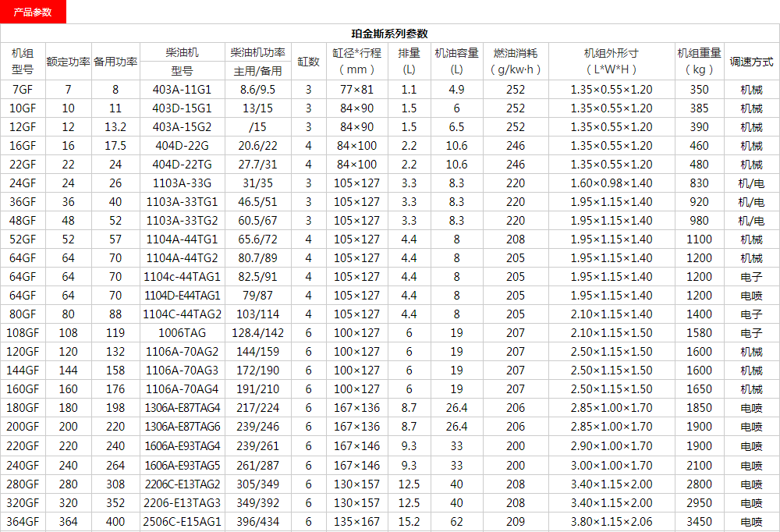Viewport: 780px width, 532px height.
Task: Click the 1006TAG engine model cell
Action: (x=182, y=333)
